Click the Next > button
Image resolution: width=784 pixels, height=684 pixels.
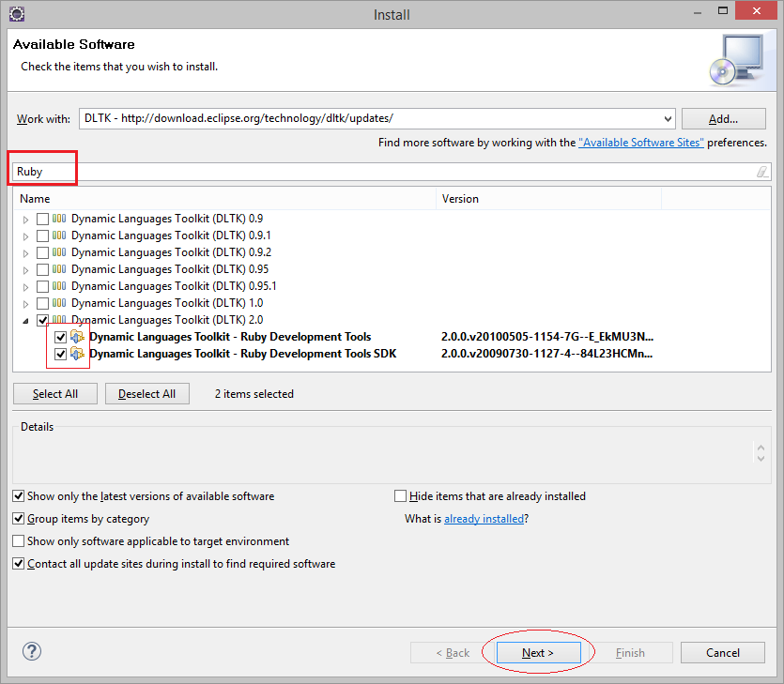(x=538, y=652)
